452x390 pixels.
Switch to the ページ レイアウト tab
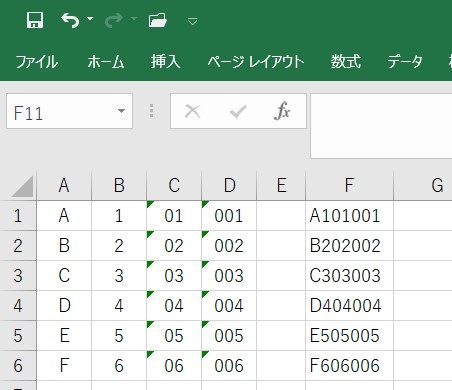[x=256, y=62]
